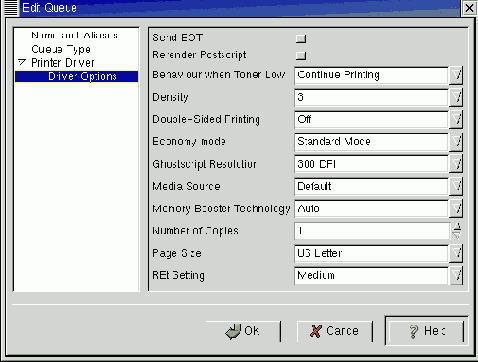478x362 pixels.
Task: Click the REt Setting label
Action: tap(178, 276)
